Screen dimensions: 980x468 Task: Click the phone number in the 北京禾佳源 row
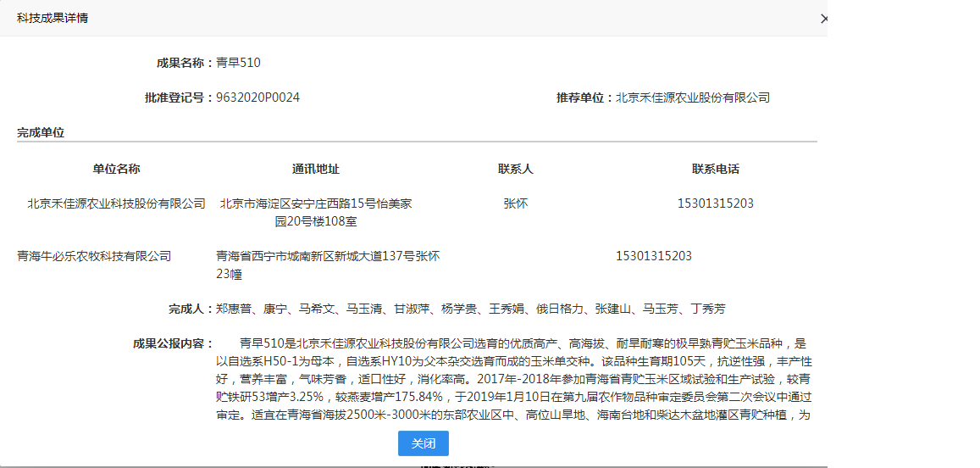point(715,203)
